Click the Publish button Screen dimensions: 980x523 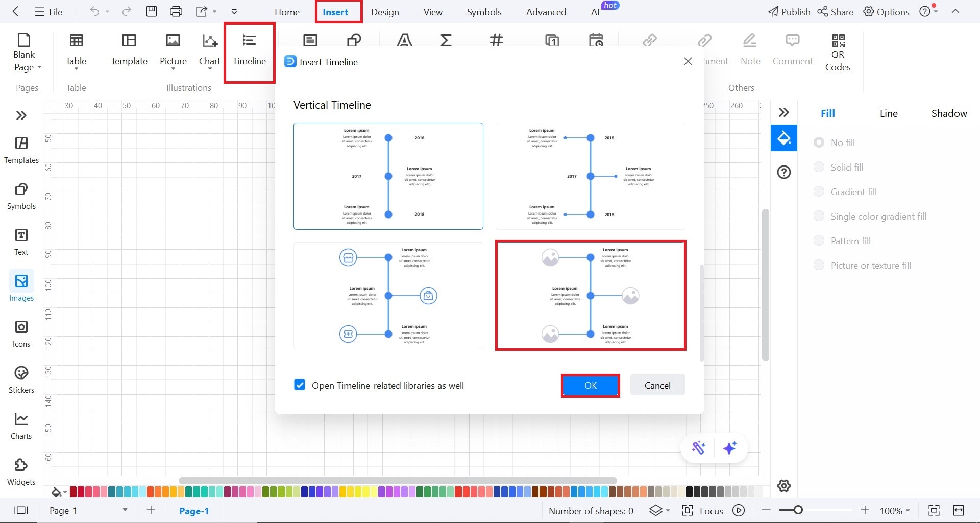789,12
